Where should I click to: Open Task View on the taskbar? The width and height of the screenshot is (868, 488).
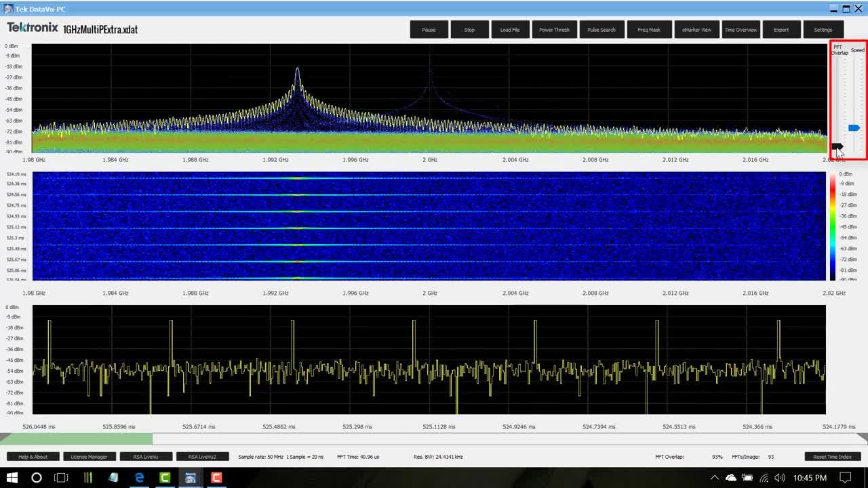click(60, 478)
